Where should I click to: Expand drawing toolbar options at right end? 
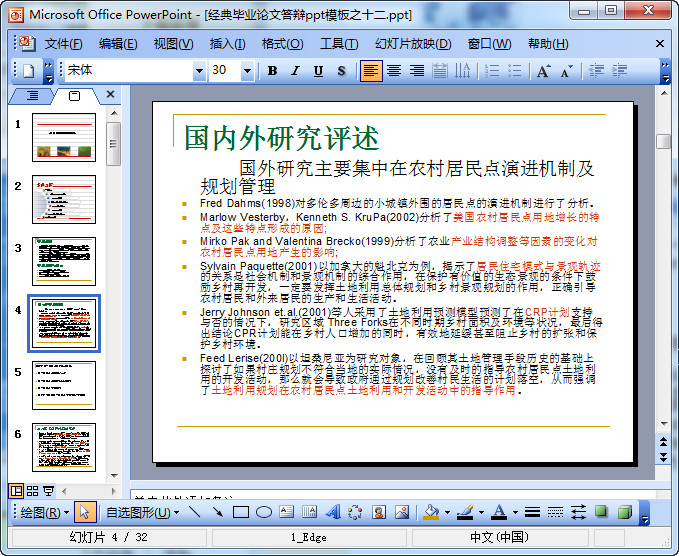coord(644,514)
